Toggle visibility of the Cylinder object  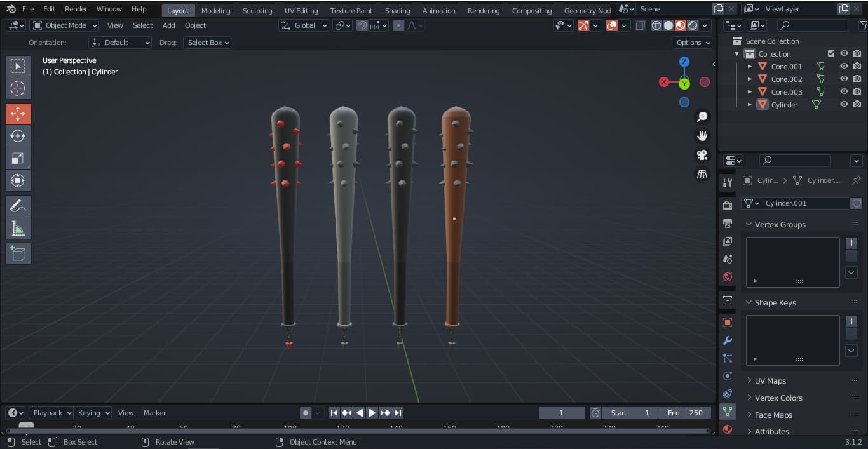[x=844, y=105]
